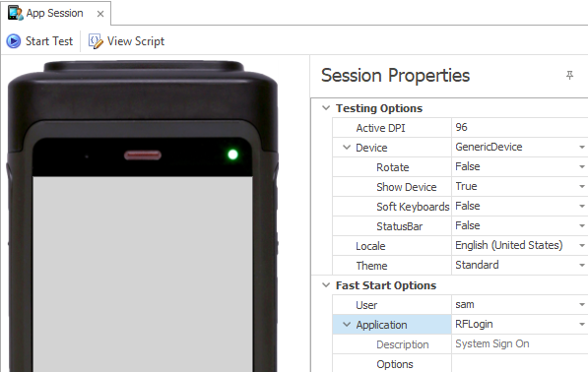Collapse the Testing Options section
Viewport: 588px width, 372px height.
(326, 108)
